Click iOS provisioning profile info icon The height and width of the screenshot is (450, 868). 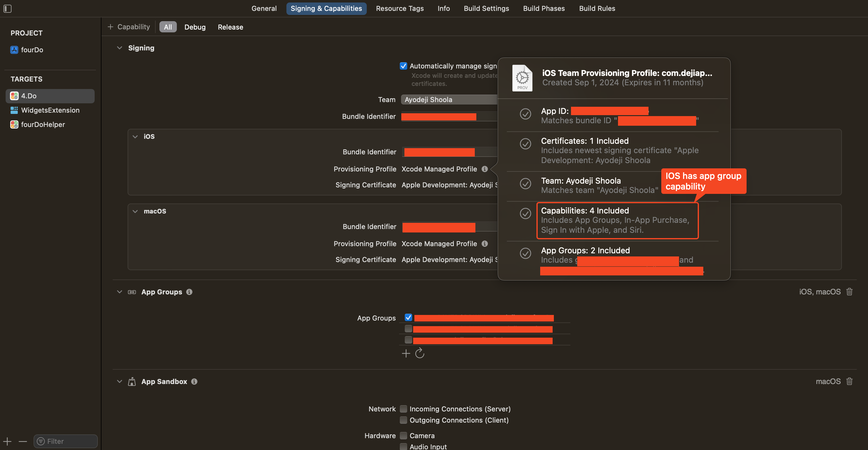pos(484,169)
